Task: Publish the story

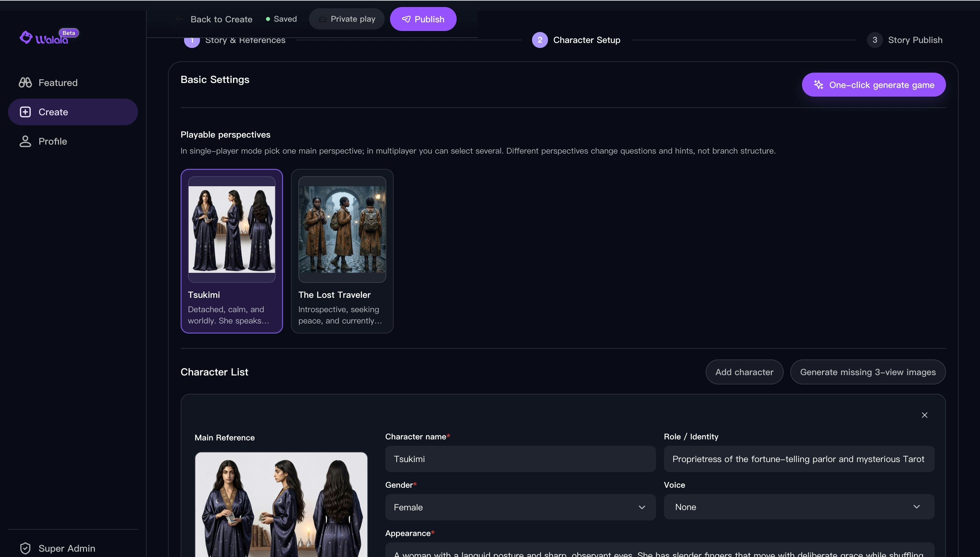Action: point(423,19)
